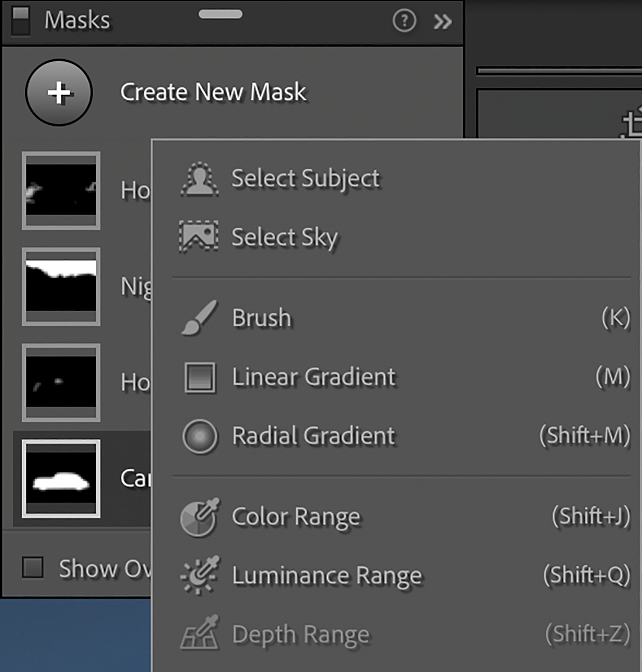Choose Radial Gradient text in menu

point(313,436)
